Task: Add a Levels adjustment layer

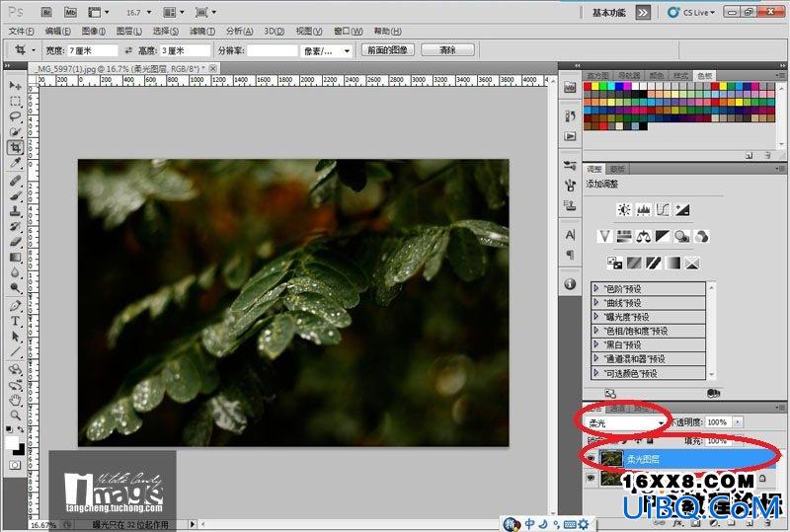Action: 644,209
